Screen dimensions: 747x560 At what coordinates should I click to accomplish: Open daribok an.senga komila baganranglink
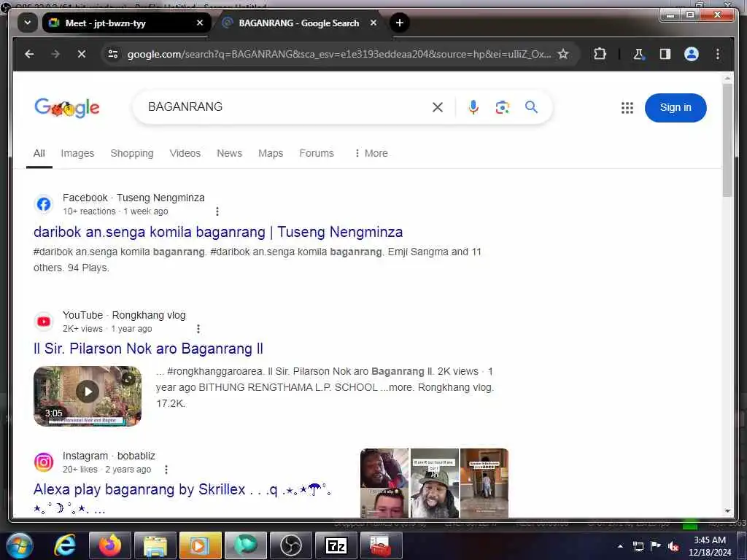[218, 232]
